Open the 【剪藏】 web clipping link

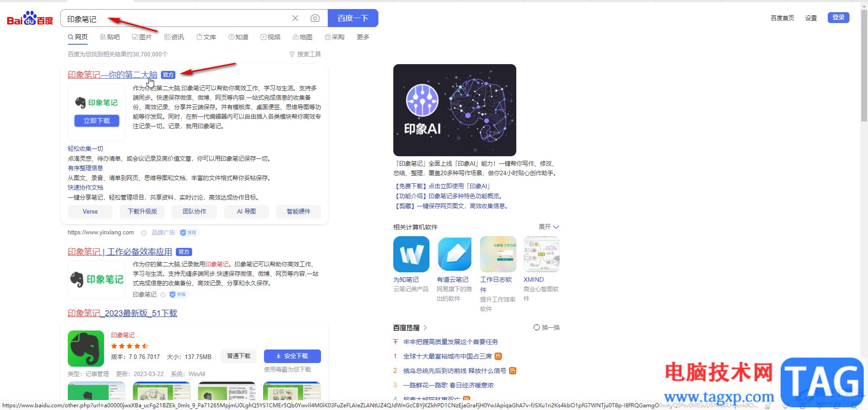452,206
